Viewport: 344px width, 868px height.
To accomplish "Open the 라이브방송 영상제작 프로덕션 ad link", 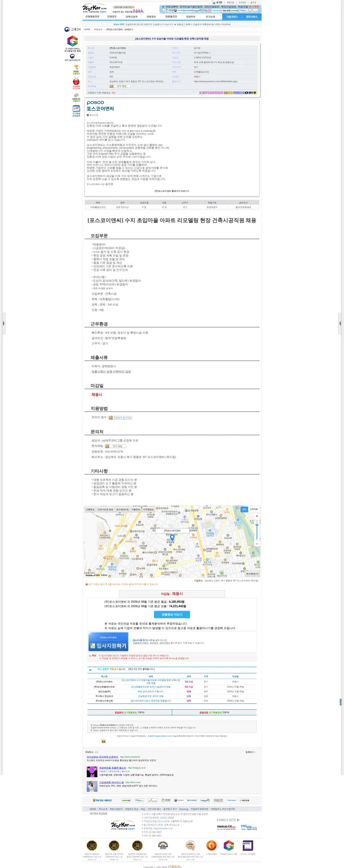I will coord(102,757).
